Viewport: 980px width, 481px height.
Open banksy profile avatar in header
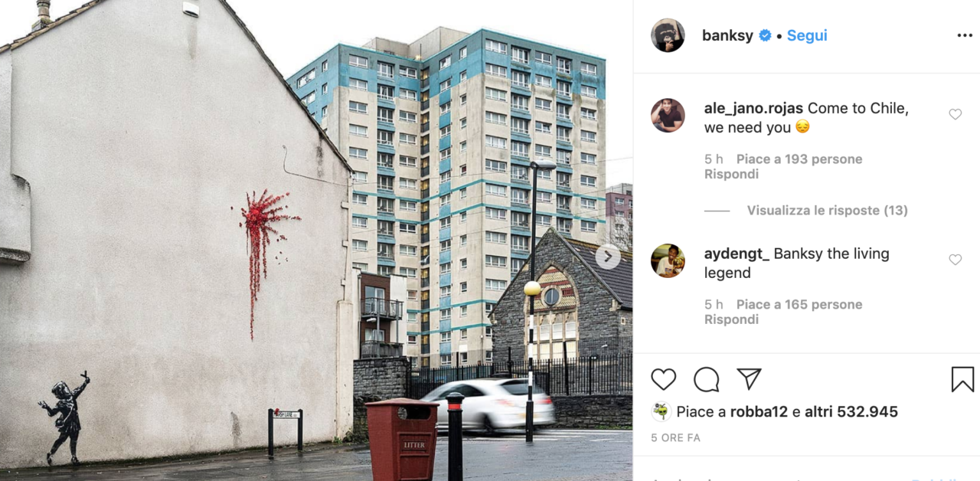tap(668, 35)
